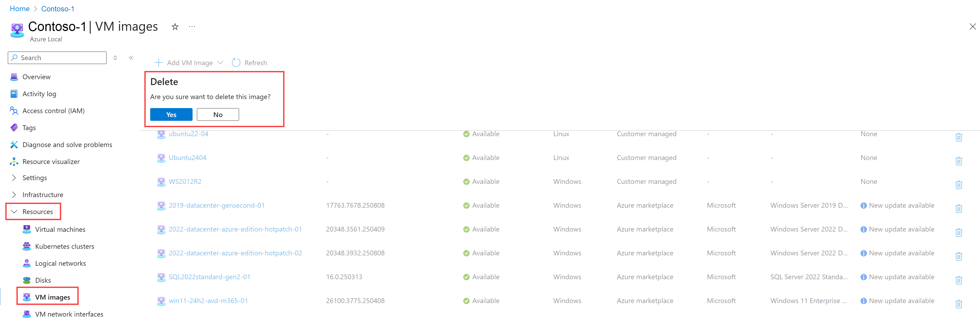This screenshot has width=980, height=320.
Task: Open Diagnose and solve problems
Action: click(67, 145)
